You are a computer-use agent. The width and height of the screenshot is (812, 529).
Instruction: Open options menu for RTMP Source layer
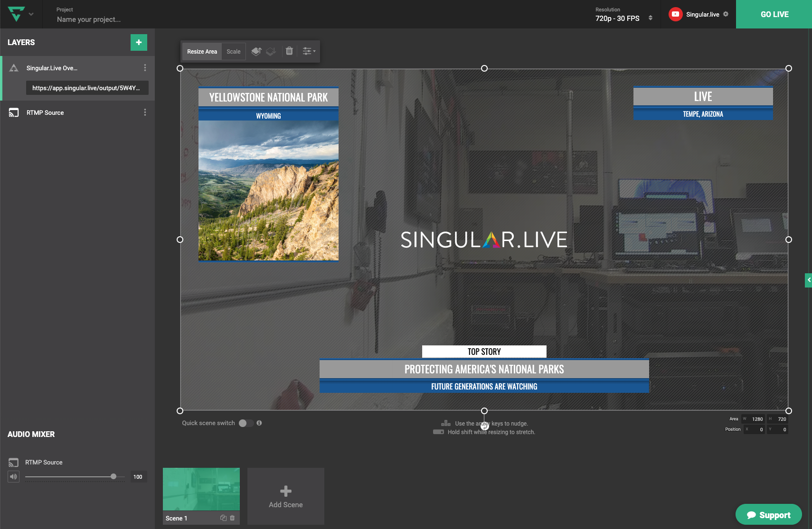[x=145, y=112]
